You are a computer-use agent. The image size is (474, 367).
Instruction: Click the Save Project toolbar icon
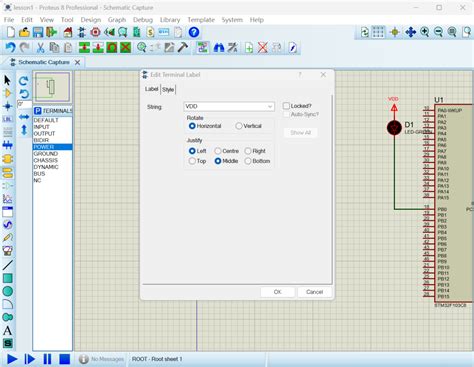pyautogui.click(x=38, y=32)
